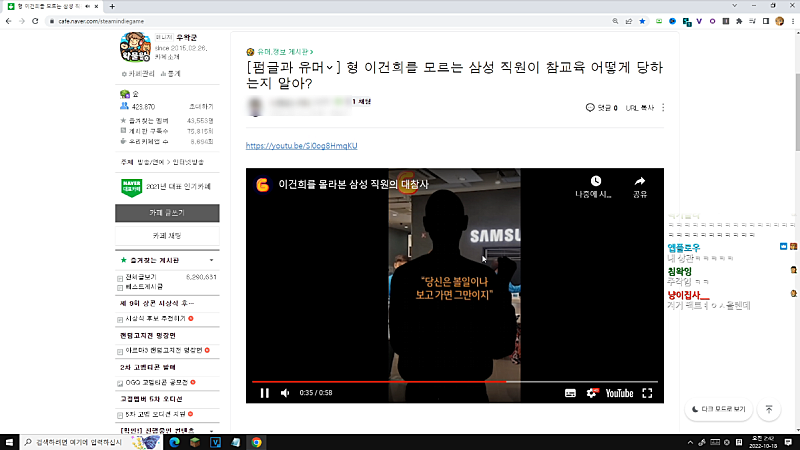Open the tab search chevron
Screen dimensions: 800x450
click(x=735, y=6)
